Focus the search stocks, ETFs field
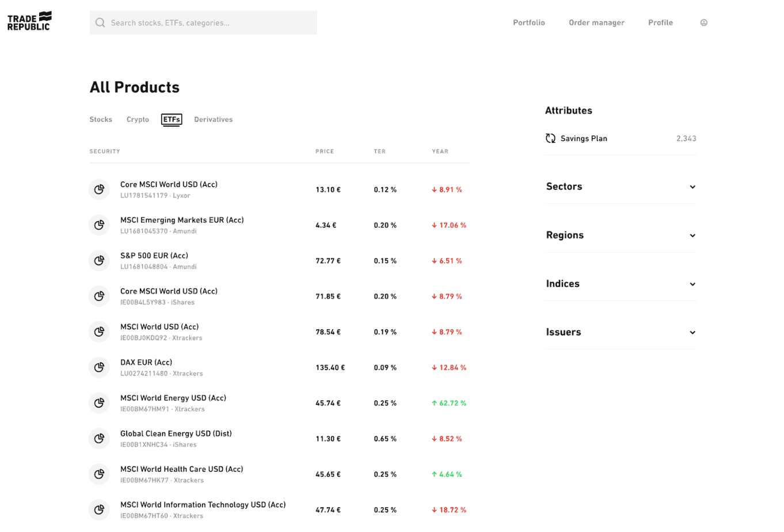The width and height of the screenshot is (784, 532). pyautogui.click(x=203, y=22)
